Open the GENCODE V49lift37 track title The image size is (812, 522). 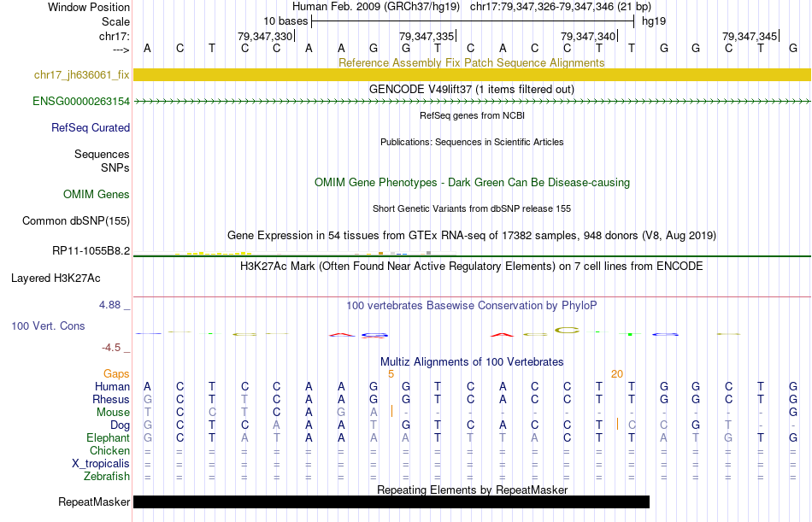tap(472, 90)
